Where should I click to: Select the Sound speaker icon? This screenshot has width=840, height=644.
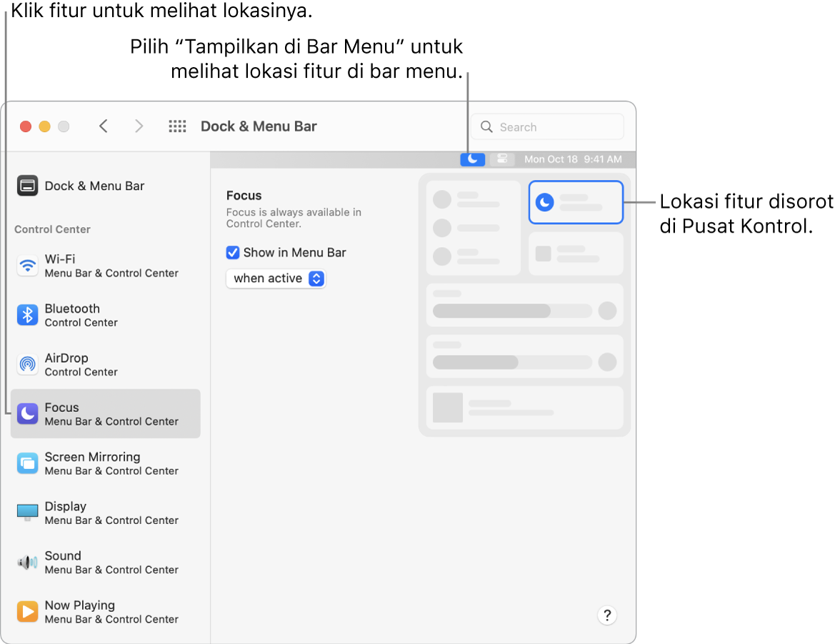27,562
